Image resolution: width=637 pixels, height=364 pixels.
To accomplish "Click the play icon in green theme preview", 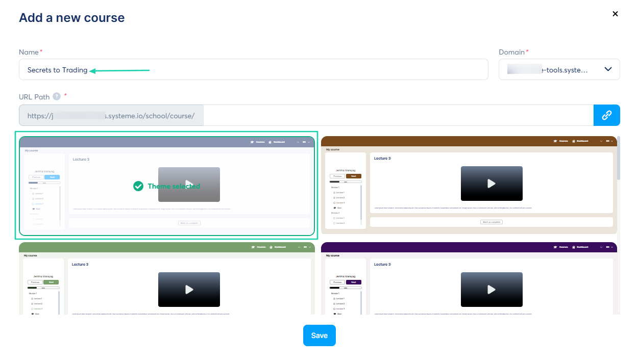I will 189,290.
